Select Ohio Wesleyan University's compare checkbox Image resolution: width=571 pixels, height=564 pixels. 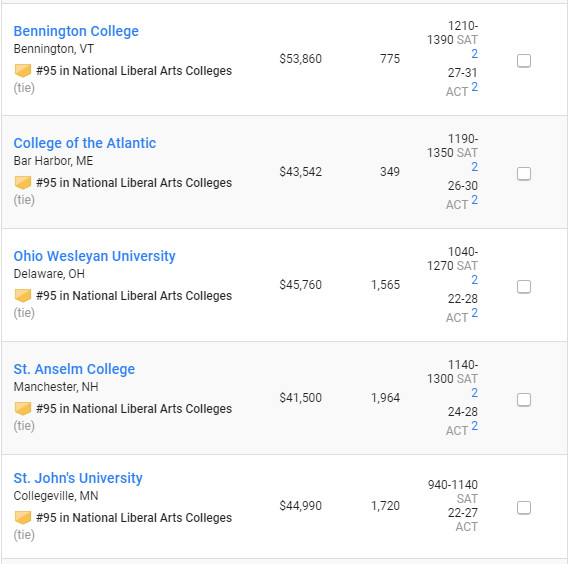tap(524, 287)
